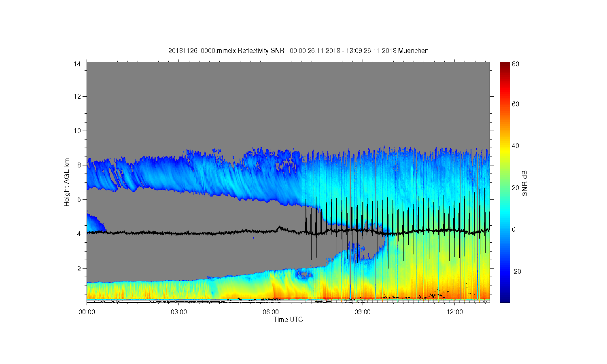
Task: Click the height tick label 2
Action: (x=79, y=268)
